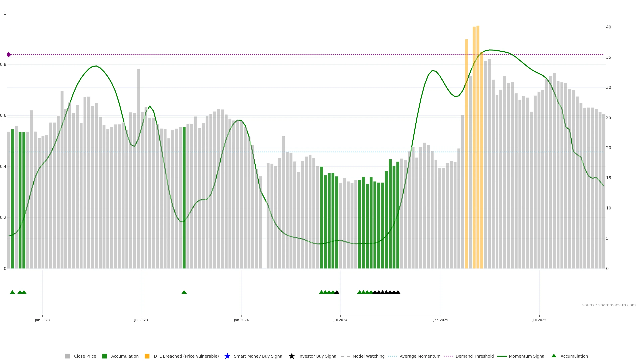Screen dimensions: 644x362
Task: Click the purple diamond threshold marker
Action: [9, 55]
